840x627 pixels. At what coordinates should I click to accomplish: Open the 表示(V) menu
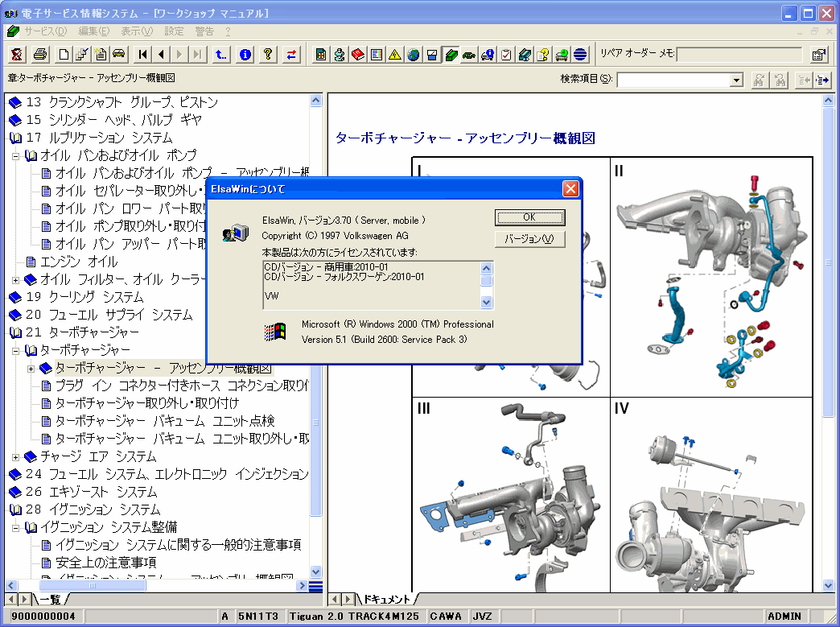[137, 31]
